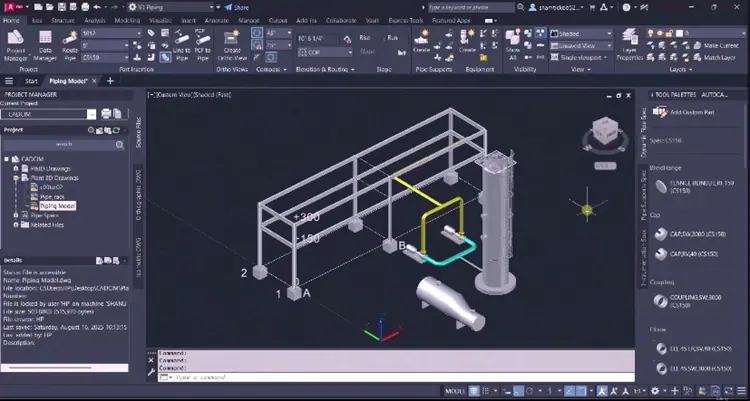
Task: Switch to the Analysis ribbon tab
Action: (95, 21)
